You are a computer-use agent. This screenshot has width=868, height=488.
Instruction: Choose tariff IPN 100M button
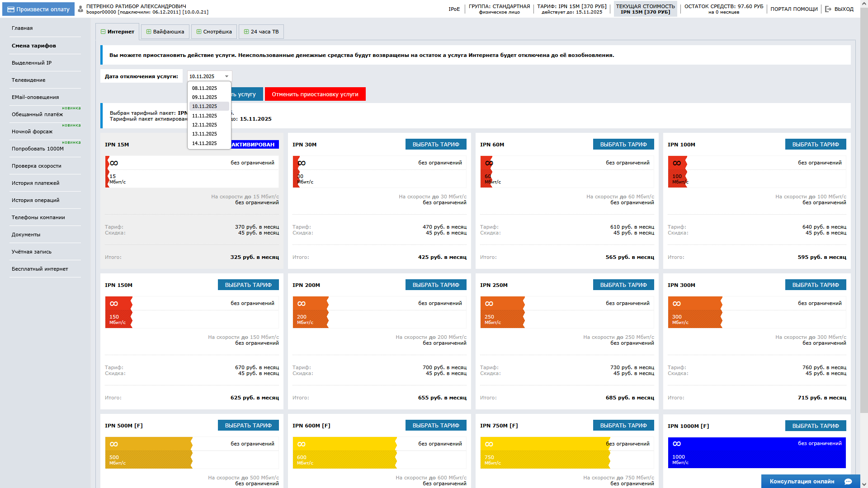[x=815, y=145]
